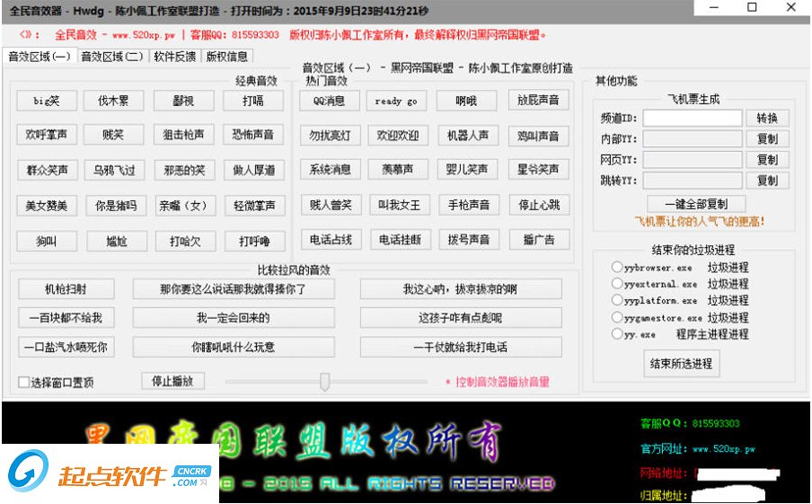This screenshot has height=504, width=812.
Task: Select the 音效区域(一) tab
Action: point(40,56)
